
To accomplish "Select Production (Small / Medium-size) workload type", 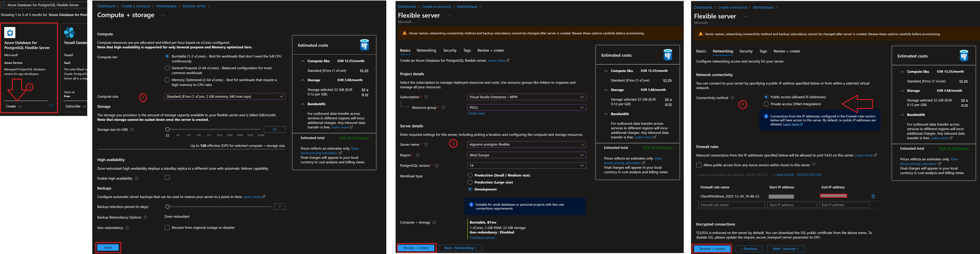I will (470, 175).
